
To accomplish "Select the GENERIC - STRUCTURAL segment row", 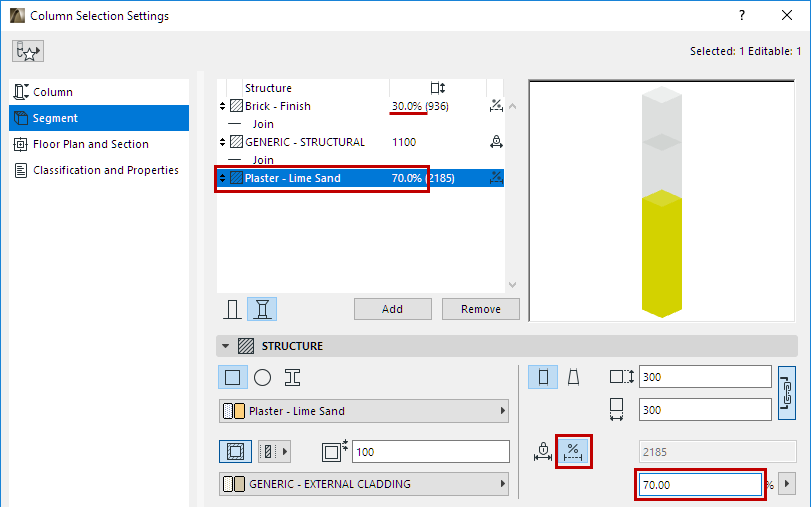I will point(361,142).
